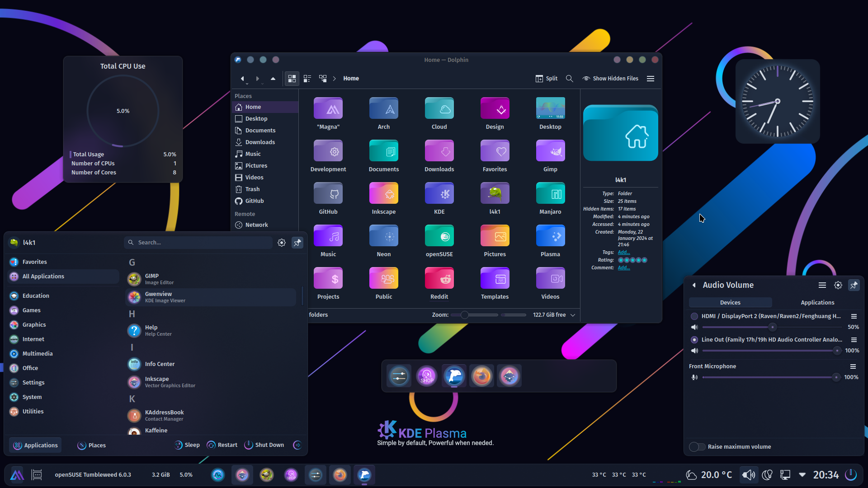
Task: Toggle Show Hidden Files in Dolphin
Action: [x=610, y=79]
